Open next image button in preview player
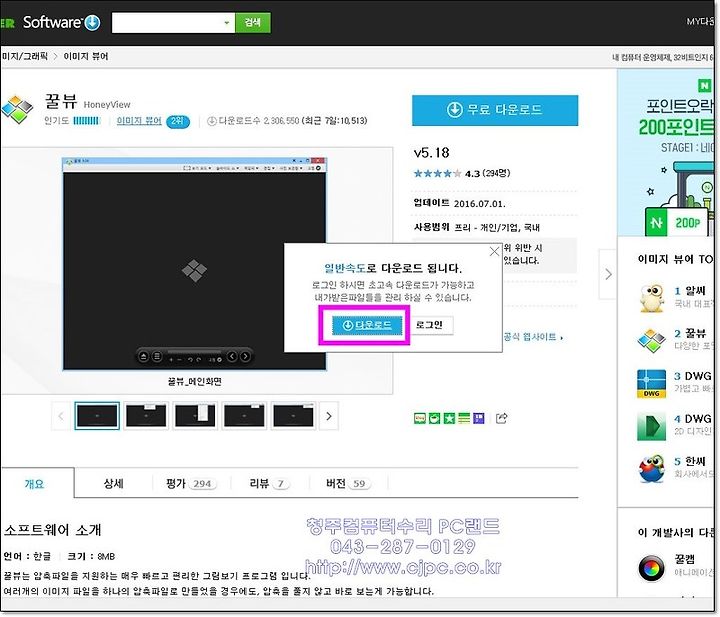Viewport: 720px width, 617px height. pos(246,356)
